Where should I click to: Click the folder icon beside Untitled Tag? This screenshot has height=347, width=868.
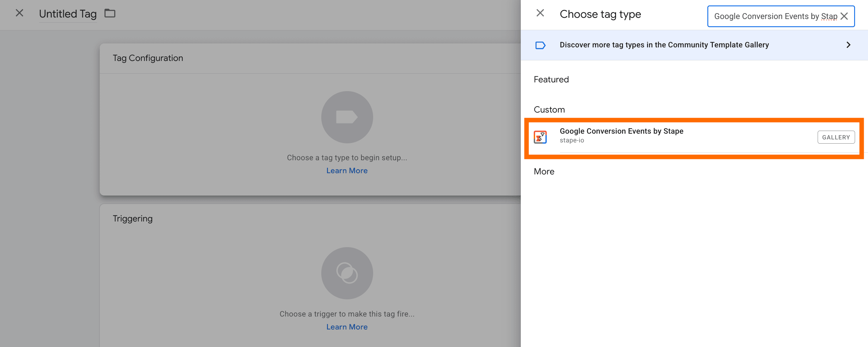coord(110,14)
